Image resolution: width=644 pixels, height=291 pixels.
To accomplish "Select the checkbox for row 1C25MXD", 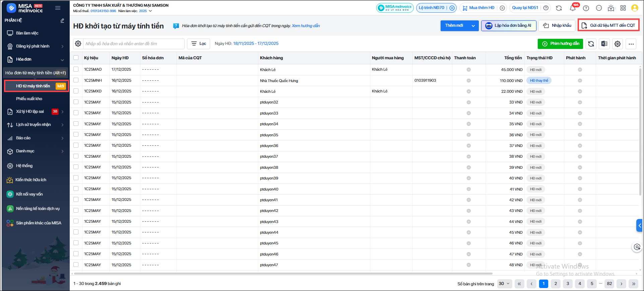I will pyautogui.click(x=76, y=91).
